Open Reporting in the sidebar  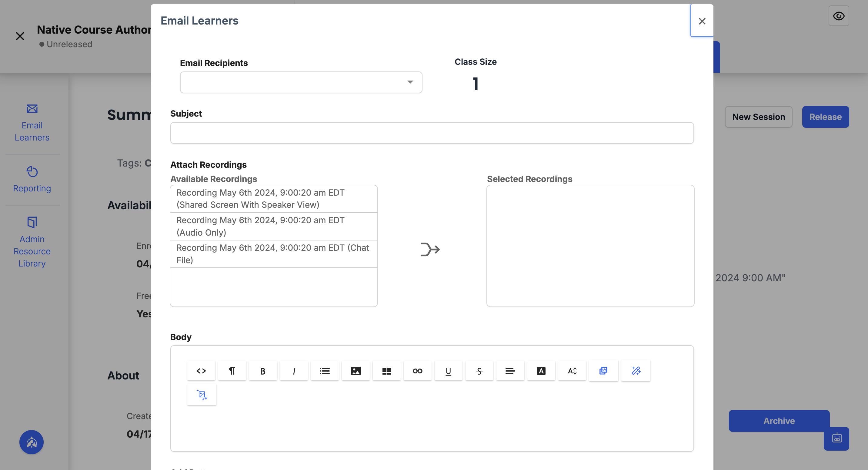click(x=32, y=180)
